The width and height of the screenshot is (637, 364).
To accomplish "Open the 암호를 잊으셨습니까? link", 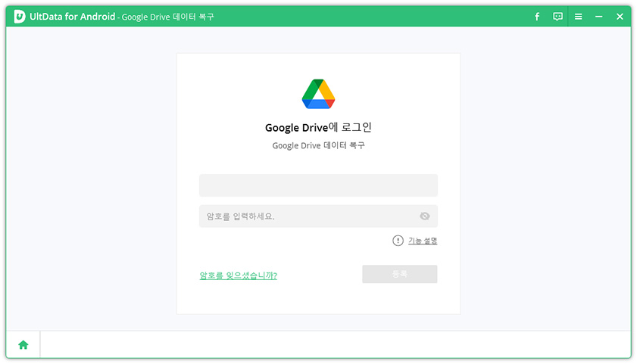I will coord(238,275).
